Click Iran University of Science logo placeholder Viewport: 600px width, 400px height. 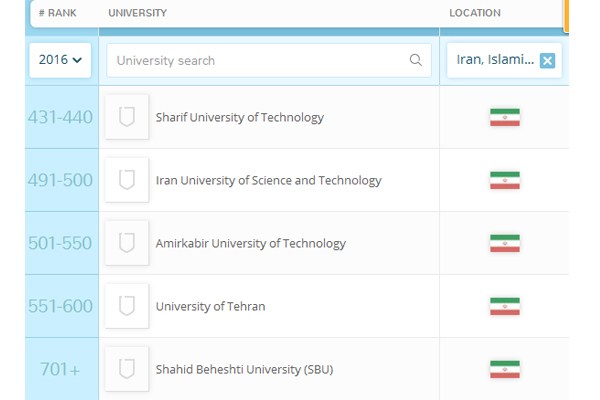pyautogui.click(x=127, y=180)
